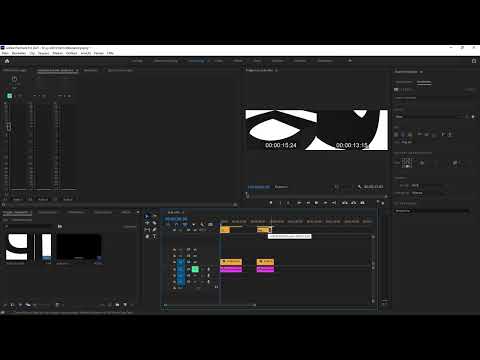The width and height of the screenshot is (480, 360).
Task: Select the Selection arrow tool
Action: tap(147, 216)
